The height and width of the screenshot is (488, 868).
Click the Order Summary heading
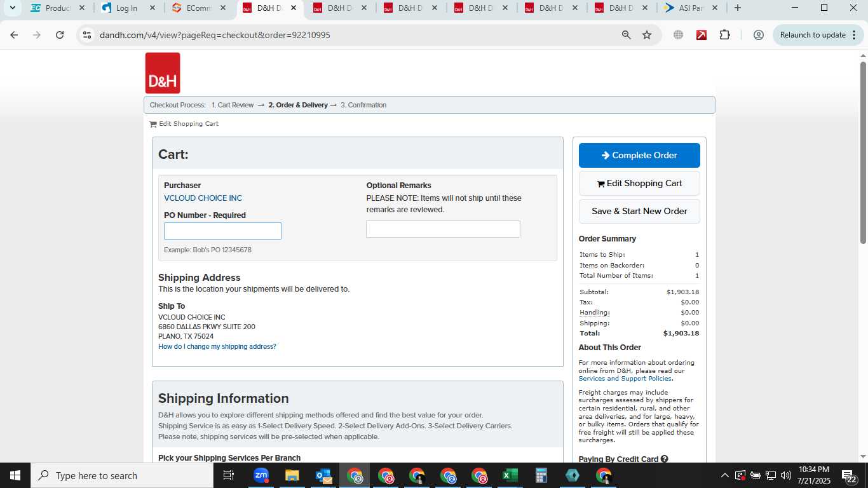pos(607,239)
